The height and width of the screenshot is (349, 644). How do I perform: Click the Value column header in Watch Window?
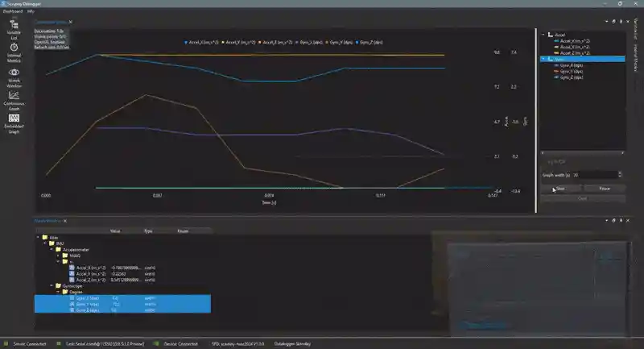click(x=115, y=231)
